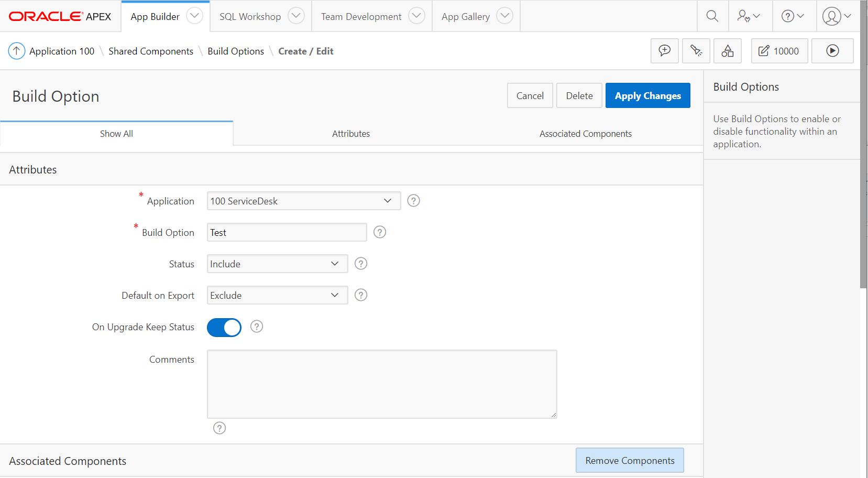Click into the Comments text area
Image resolution: width=868 pixels, height=478 pixels.
381,384
